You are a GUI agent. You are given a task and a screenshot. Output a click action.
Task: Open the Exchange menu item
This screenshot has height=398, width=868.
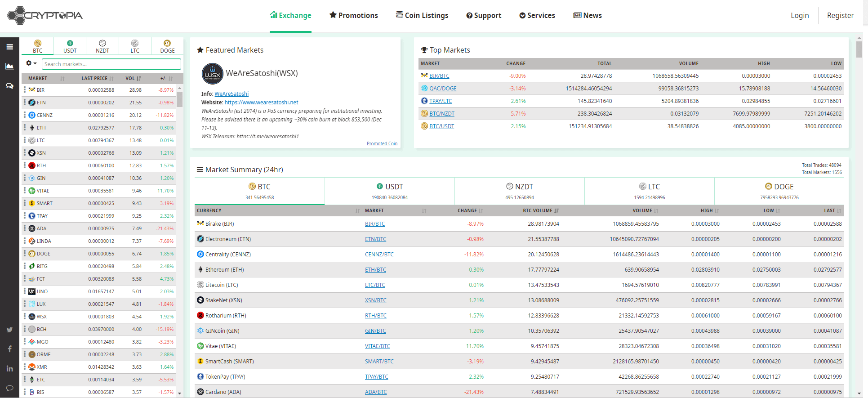pyautogui.click(x=290, y=15)
